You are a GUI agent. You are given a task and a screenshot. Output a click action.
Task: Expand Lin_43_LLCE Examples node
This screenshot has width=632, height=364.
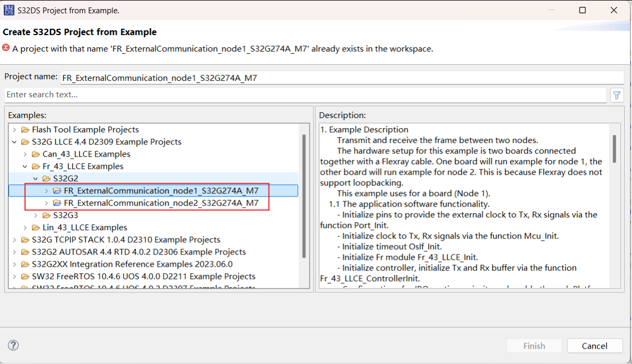coord(25,227)
